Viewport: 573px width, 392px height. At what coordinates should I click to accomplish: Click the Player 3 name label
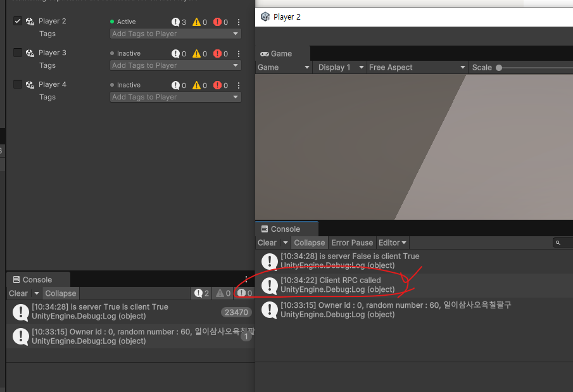(53, 53)
